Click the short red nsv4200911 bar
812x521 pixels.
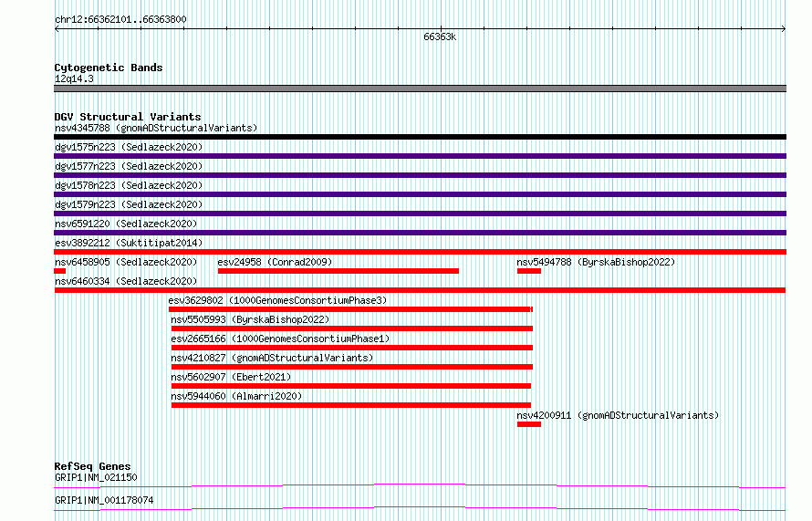529,424
